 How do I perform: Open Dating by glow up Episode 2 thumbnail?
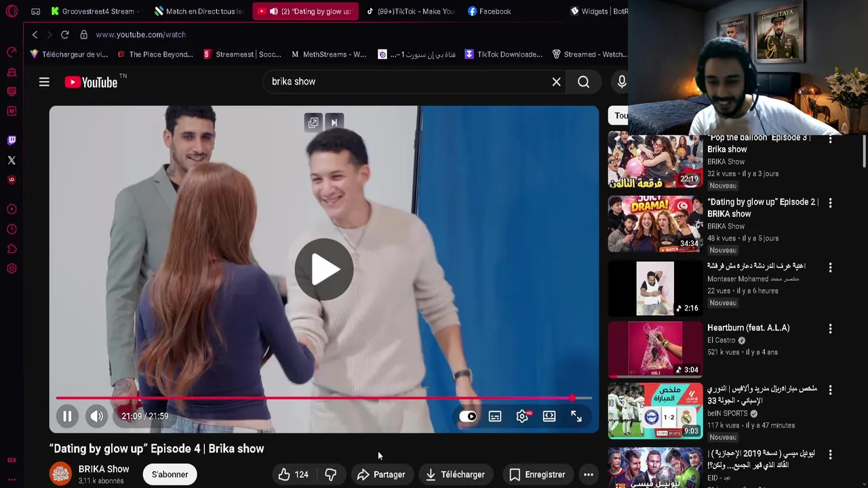(x=655, y=224)
